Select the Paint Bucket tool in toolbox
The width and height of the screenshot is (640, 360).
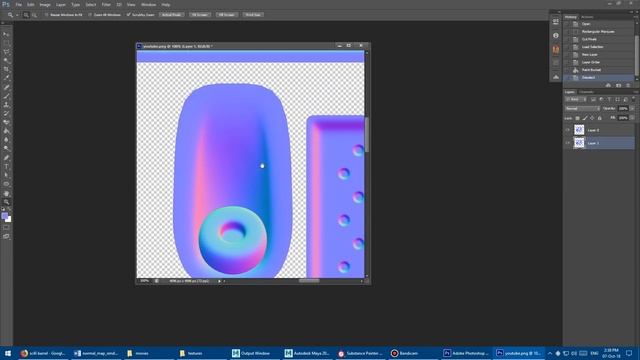(6, 131)
